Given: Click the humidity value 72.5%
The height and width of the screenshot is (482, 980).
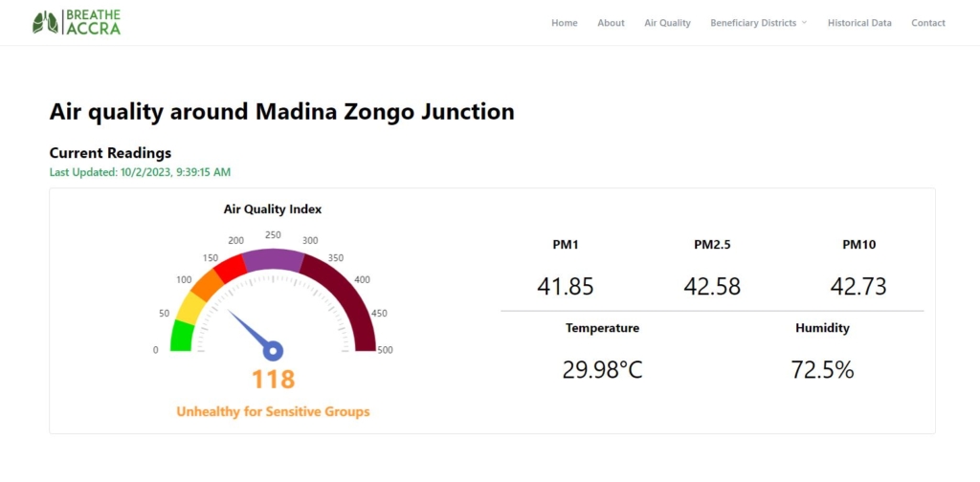Looking at the screenshot, I should click(x=822, y=369).
